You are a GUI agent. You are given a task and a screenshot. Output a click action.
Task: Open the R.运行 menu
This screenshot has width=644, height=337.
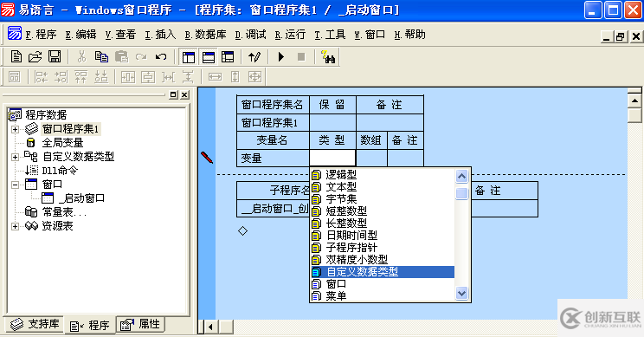(290, 35)
